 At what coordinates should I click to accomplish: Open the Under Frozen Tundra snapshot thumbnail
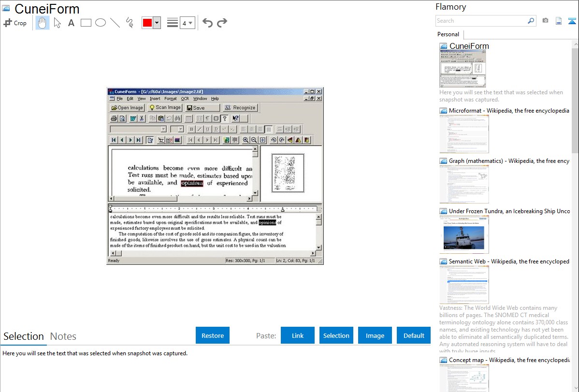tap(464, 234)
